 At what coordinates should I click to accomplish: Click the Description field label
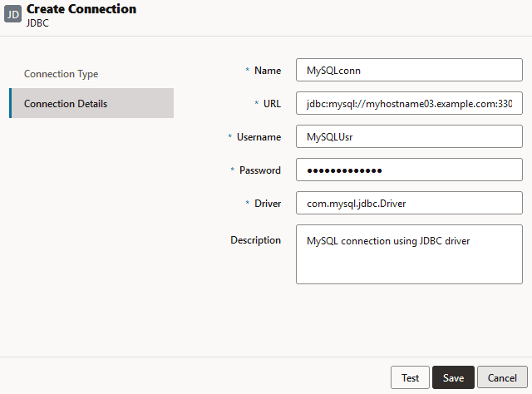click(255, 240)
